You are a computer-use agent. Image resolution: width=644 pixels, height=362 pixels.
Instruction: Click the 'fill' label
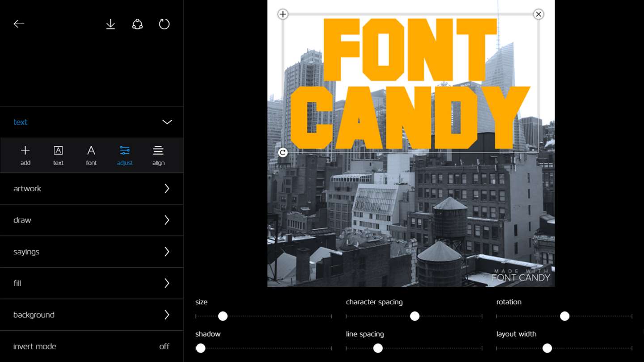[x=17, y=283]
